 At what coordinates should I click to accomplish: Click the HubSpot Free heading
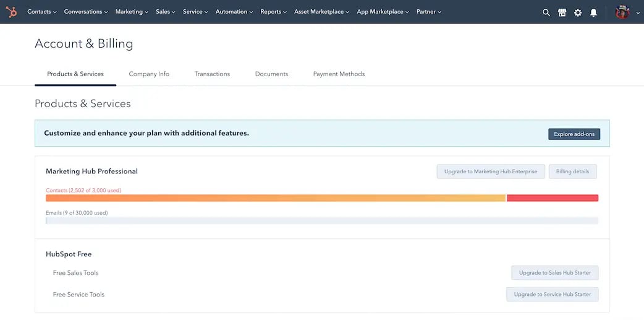click(69, 254)
